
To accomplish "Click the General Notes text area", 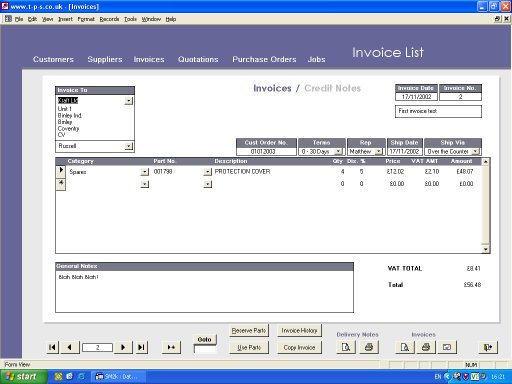I will [204, 291].
